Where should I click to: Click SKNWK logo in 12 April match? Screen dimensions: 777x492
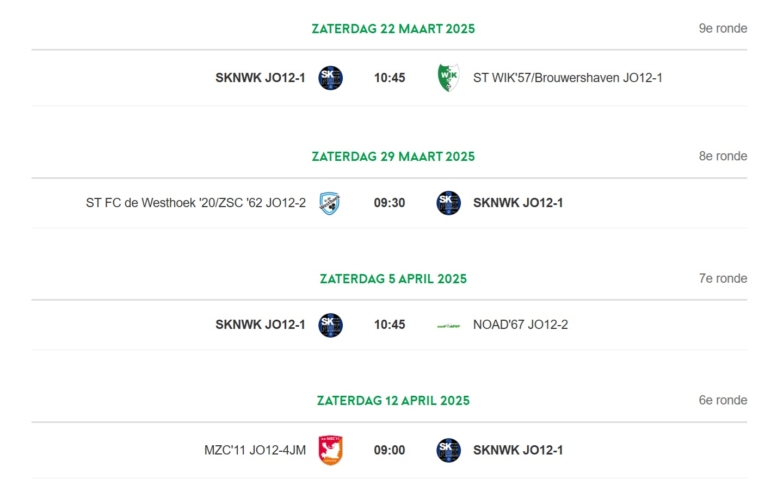pyautogui.click(x=448, y=450)
